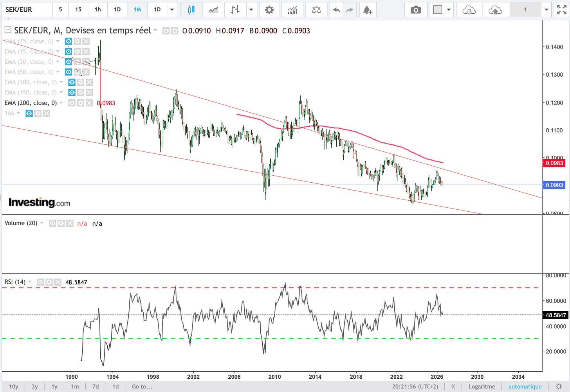Remove the EMA (200, close, 0) indicator
Viewport: 570px width, 392px height.
[89, 103]
